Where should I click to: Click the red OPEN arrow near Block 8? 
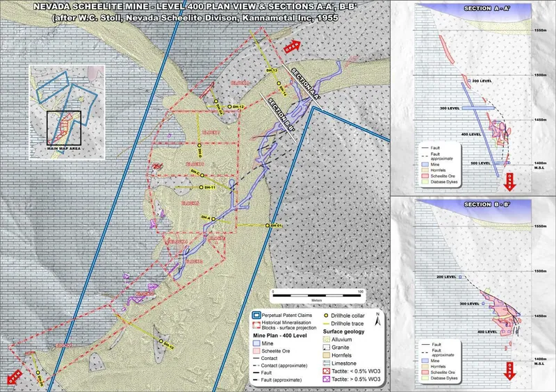tap(293, 47)
